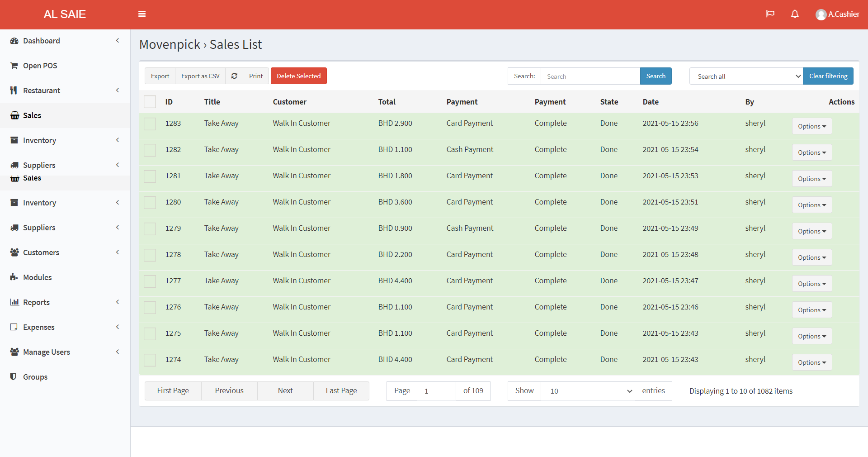868x457 pixels.
Task: Click Cash Payment in row 1279
Action: point(470,228)
